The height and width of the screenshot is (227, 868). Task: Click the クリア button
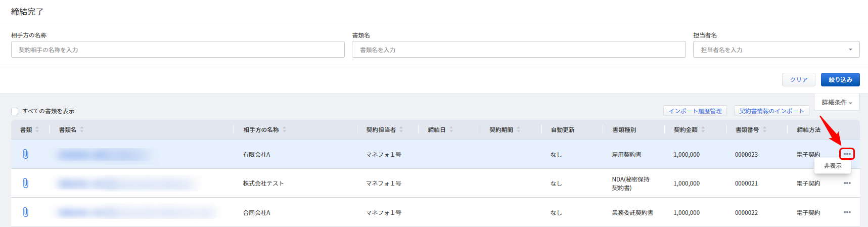799,80
